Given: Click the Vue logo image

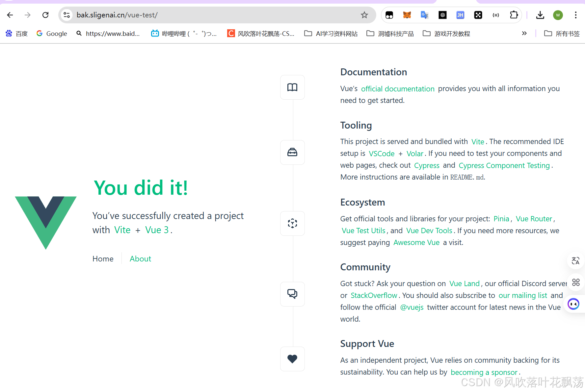Looking at the screenshot, I should pyautogui.click(x=46, y=223).
